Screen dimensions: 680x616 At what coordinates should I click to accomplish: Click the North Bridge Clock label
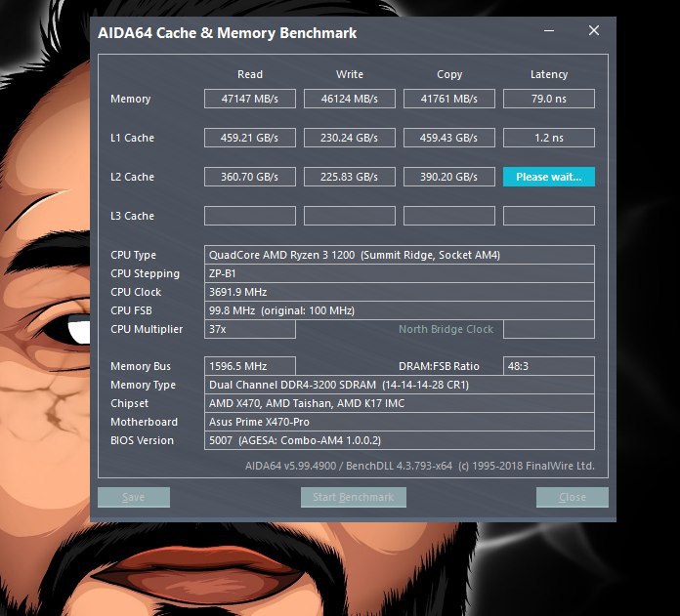pyautogui.click(x=446, y=329)
